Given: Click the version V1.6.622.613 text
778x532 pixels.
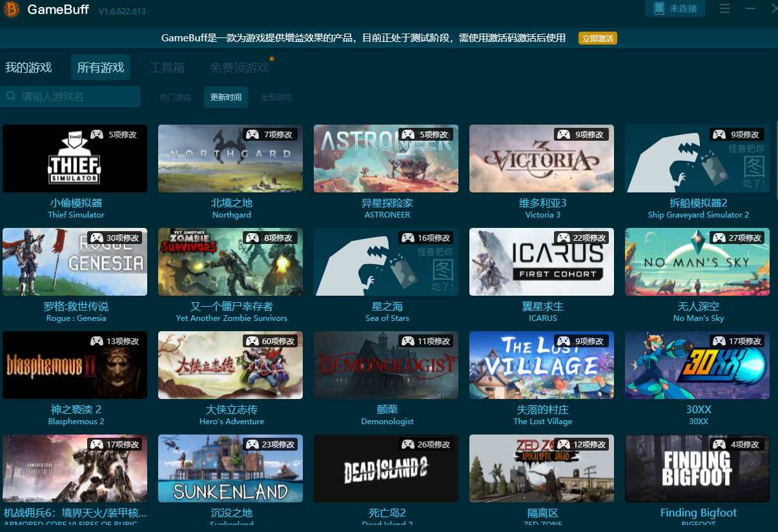Looking at the screenshot, I should [x=122, y=12].
